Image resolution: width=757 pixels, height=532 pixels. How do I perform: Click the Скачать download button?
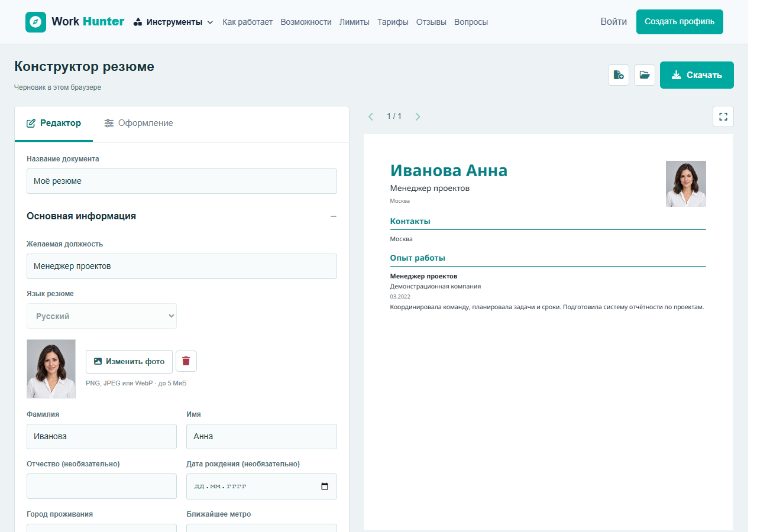(697, 75)
